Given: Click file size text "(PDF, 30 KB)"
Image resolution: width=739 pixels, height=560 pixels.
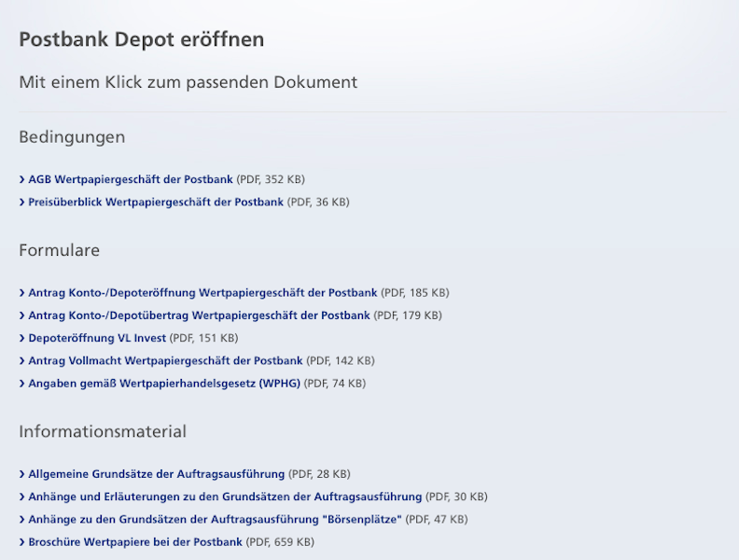Looking at the screenshot, I should (x=456, y=497).
